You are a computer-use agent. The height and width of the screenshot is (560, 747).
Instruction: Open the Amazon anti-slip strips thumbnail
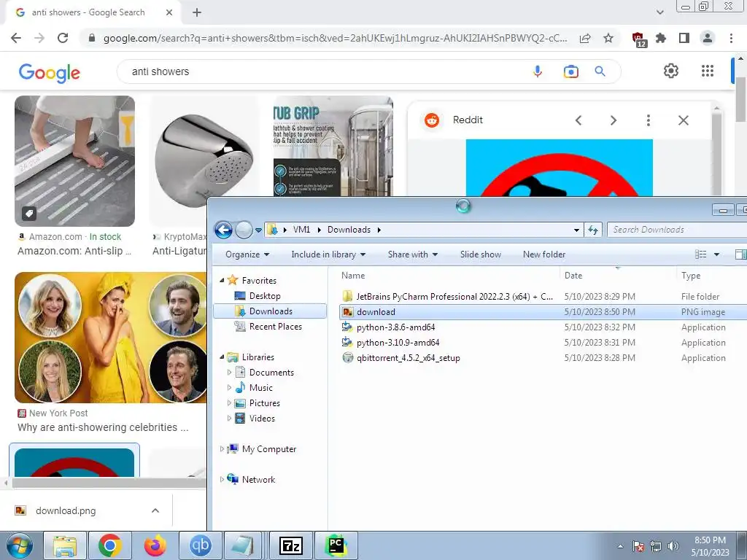click(75, 161)
